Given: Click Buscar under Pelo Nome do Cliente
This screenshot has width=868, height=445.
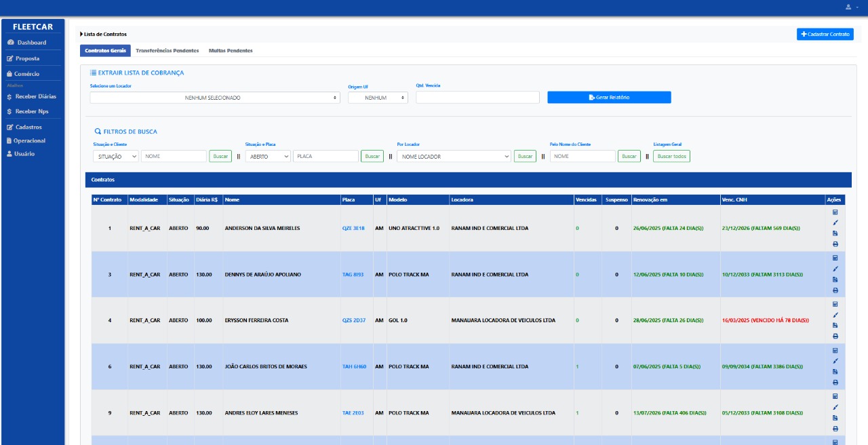Looking at the screenshot, I should pos(629,156).
